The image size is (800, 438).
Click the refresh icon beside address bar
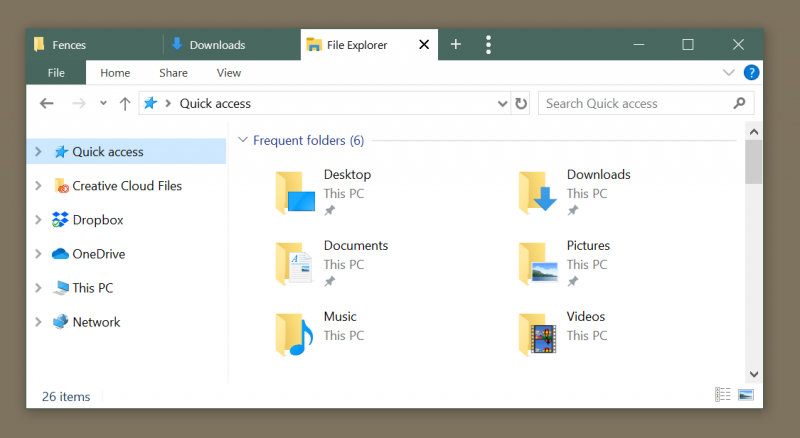(520, 104)
